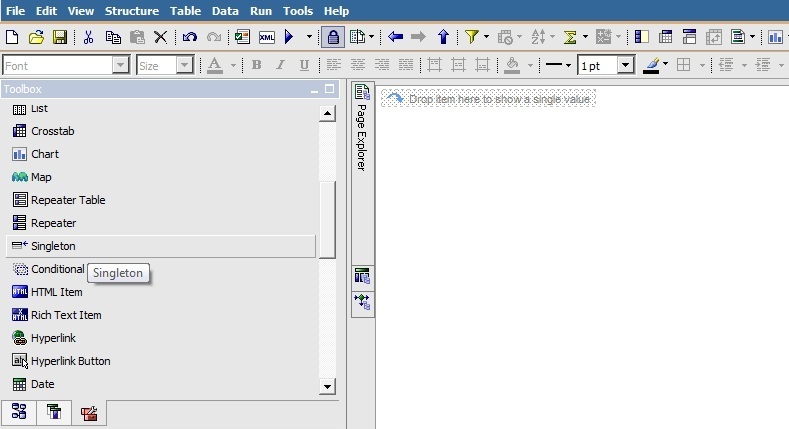Click the pivot list to crosstab icon

tap(665, 37)
